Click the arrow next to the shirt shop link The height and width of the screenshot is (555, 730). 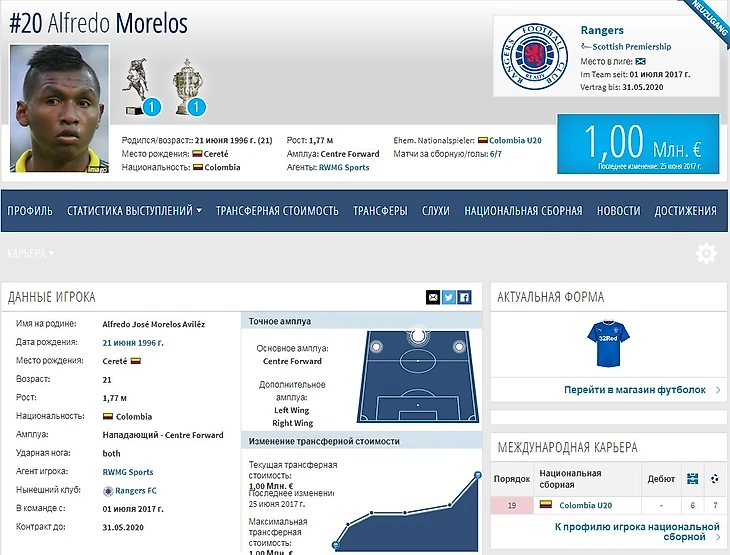point(717,390)
